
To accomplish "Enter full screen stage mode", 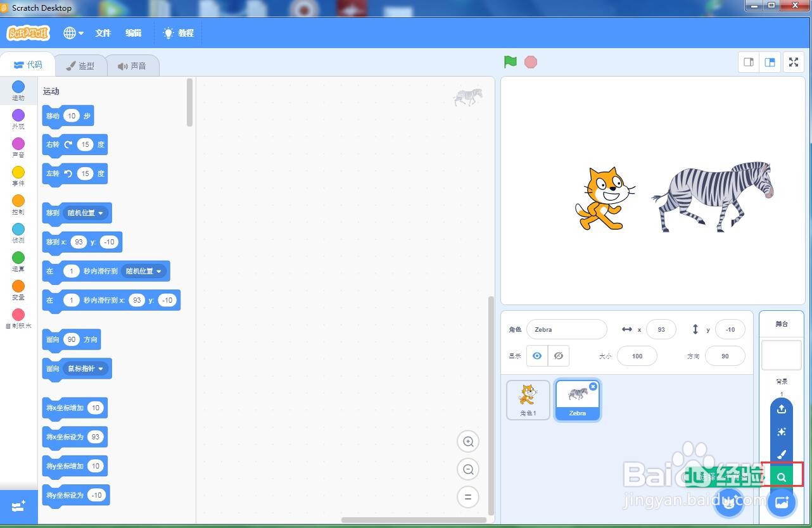I will 794,62.
